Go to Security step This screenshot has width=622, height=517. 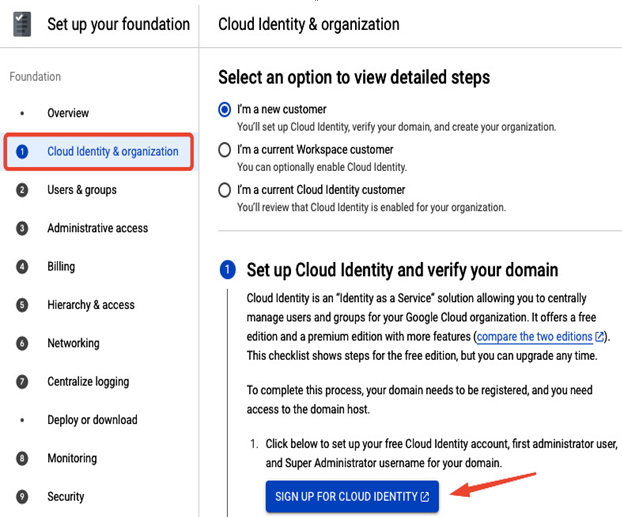[x=66, y=497]
